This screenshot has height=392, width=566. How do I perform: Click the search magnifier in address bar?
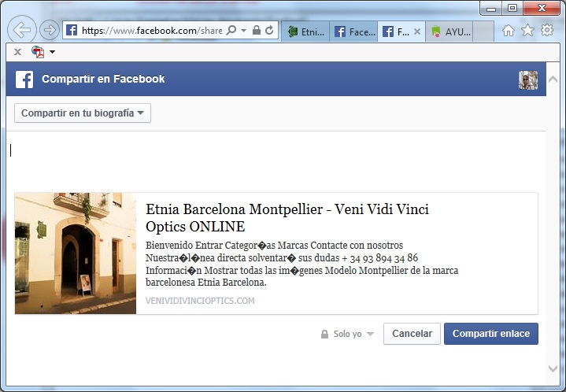tap(231, 30)
